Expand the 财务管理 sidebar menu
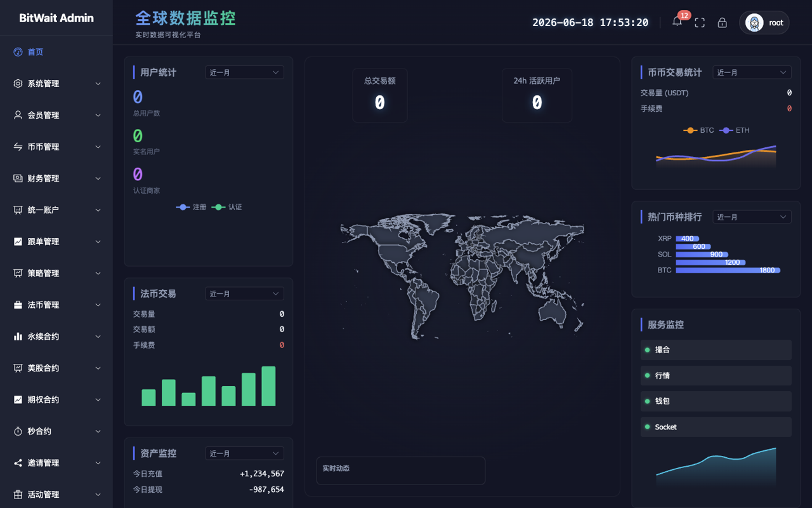 [x=56, y=178]
